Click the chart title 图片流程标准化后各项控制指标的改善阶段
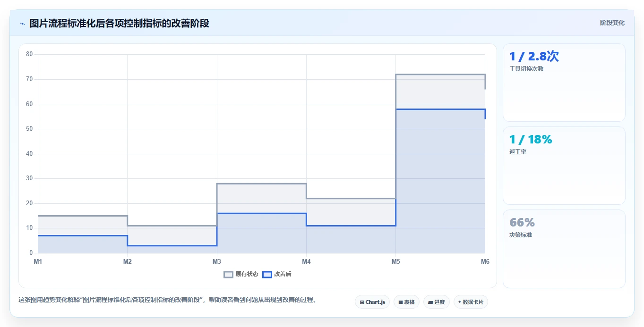Screen dimensions: 644x327 click(119, 23)
